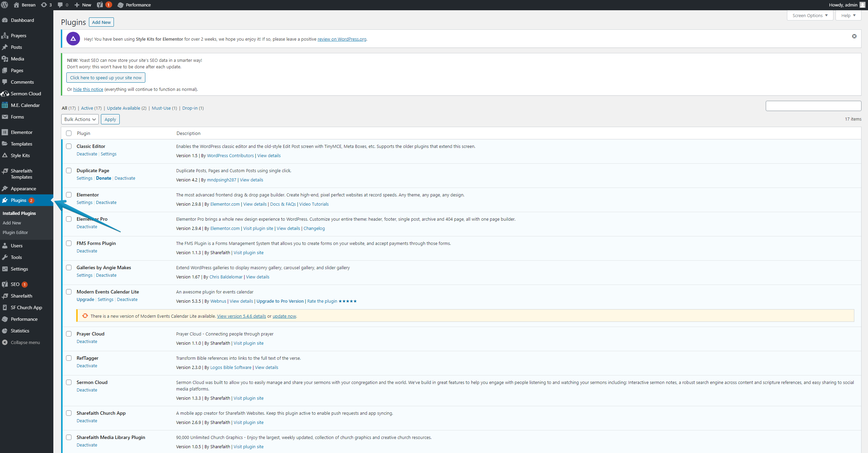Open review on WordPress.org link

[x=342, y=39]
